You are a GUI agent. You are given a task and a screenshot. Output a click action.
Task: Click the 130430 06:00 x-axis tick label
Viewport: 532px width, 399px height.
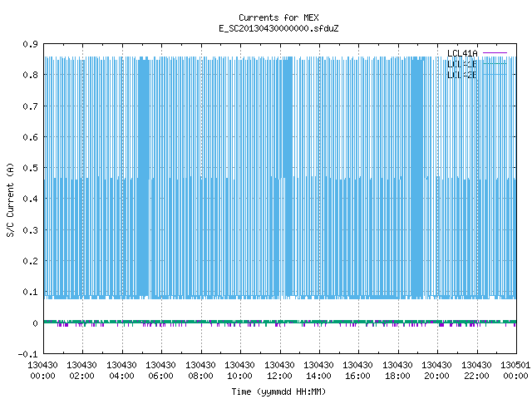click(160, 371)
